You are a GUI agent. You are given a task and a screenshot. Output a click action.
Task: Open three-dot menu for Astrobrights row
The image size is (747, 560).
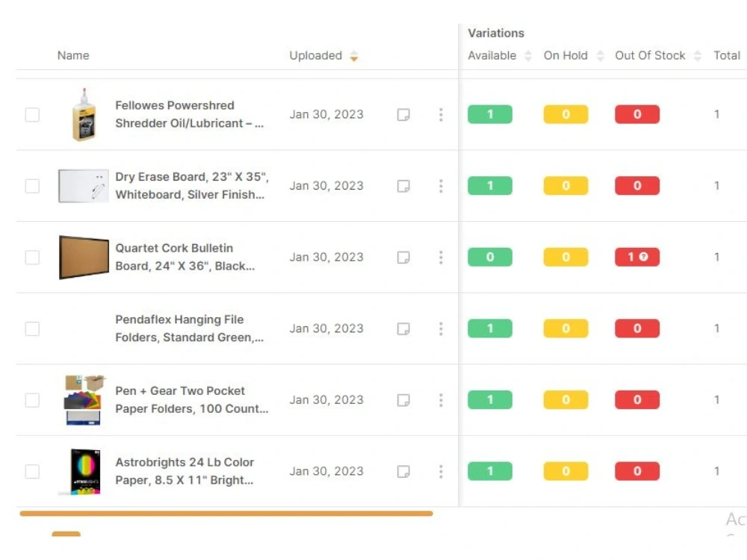[441, 472]
